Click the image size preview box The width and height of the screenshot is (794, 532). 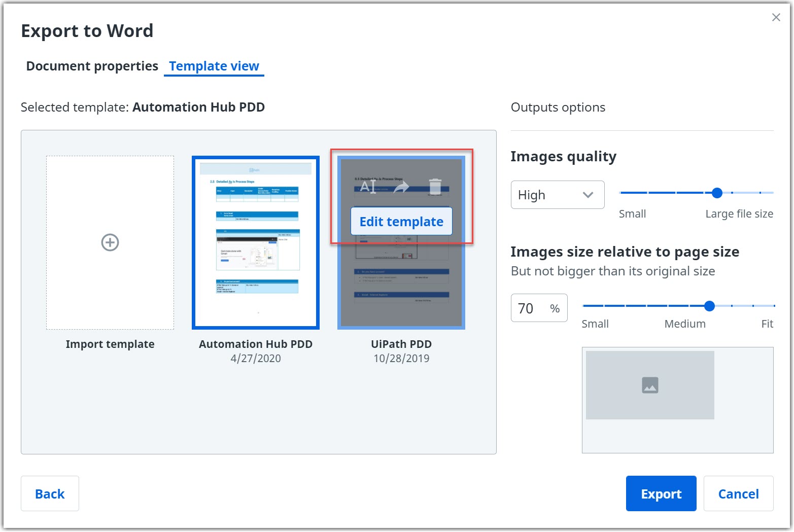click(x=678, y=400)
